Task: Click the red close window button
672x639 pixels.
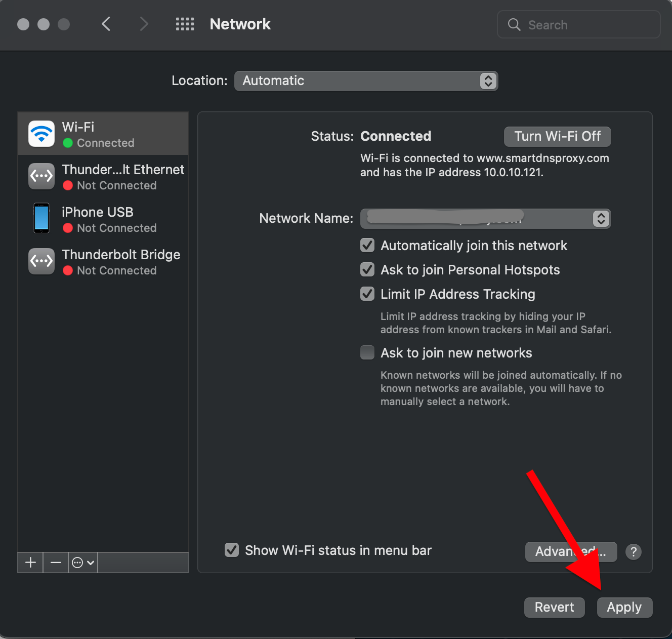Action: coord(23,24)
